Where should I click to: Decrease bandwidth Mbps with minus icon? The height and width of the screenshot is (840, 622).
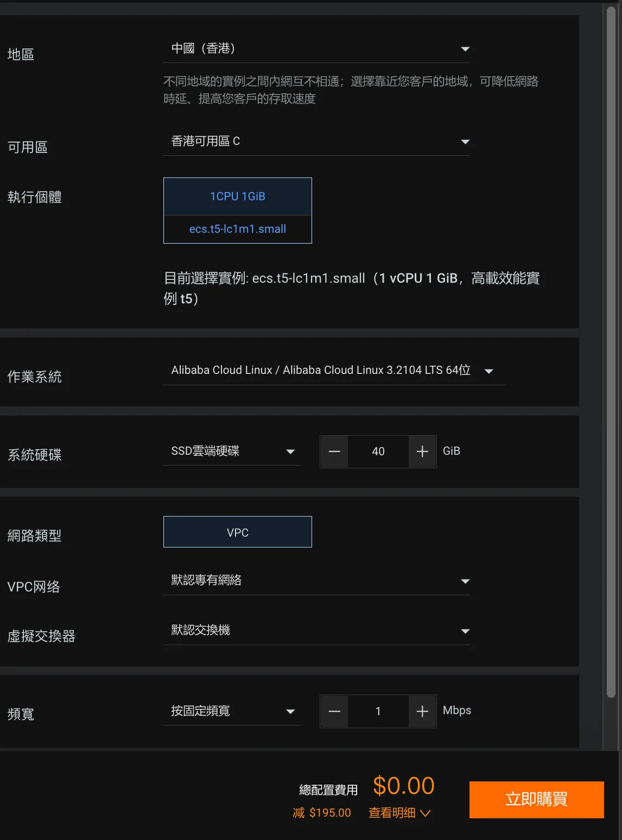(x=334, y=711)
